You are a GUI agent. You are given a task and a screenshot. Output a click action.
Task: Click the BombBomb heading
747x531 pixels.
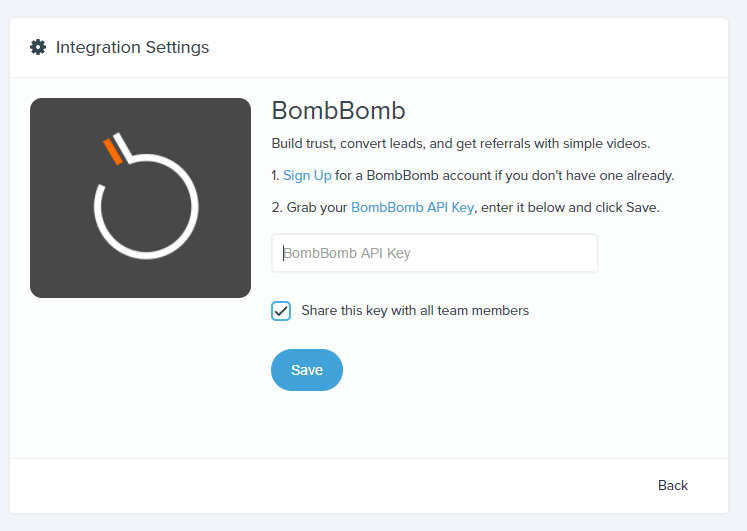pos(338,110)
